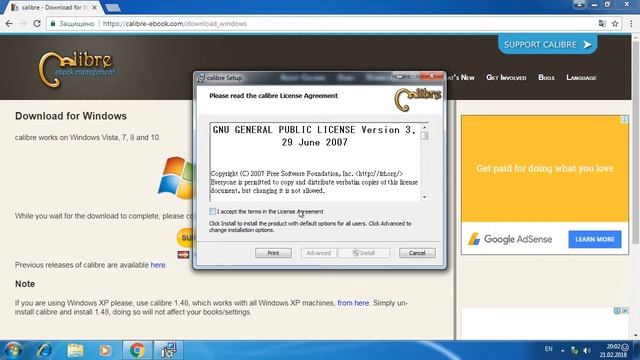640x360 pixels.
Task: Open a new browser tab
Action: click(x=113, y=7)
